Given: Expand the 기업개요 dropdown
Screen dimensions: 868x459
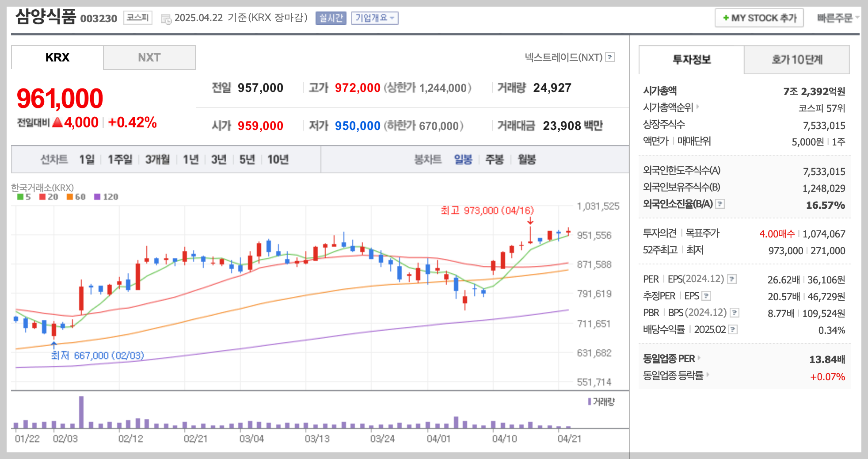Looking at the screenshot, I should point(375,18).
